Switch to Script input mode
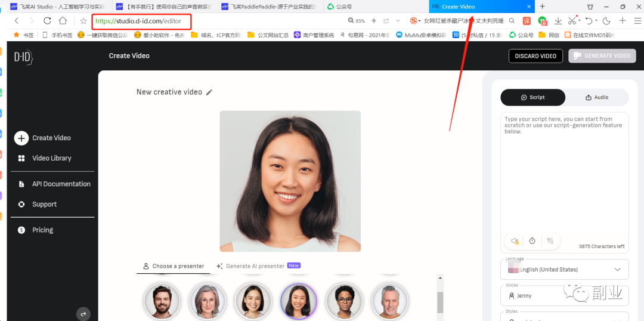 [x=533, y=97]
